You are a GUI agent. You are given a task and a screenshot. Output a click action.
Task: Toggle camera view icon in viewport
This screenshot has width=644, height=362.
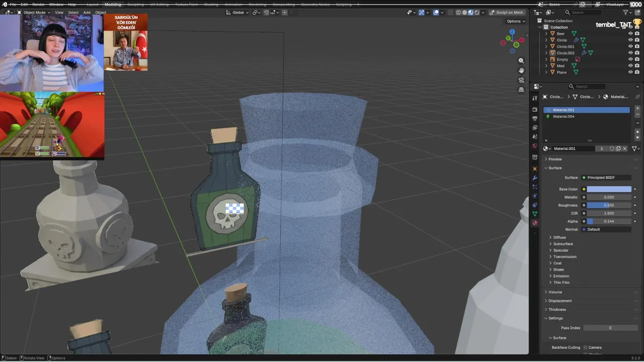[521, 80]
